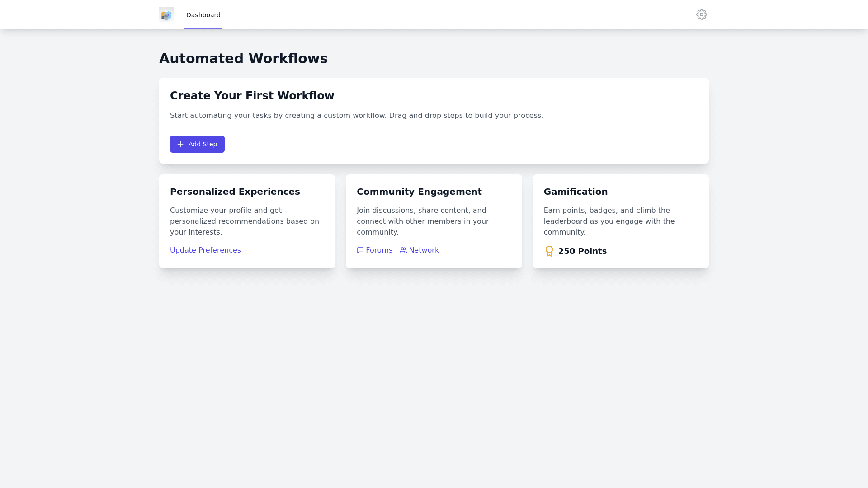Click the cube logo in header
Image resolution: width=868 pixels, height=488 pixels.
pos(166,14)
